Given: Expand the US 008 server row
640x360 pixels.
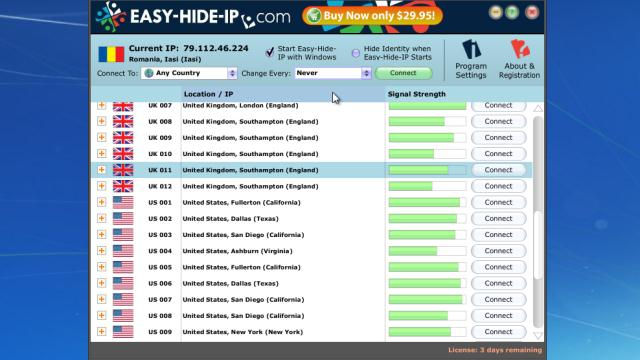Looking at the screenshot, I should pyautogui.click(x=102, y=316).
